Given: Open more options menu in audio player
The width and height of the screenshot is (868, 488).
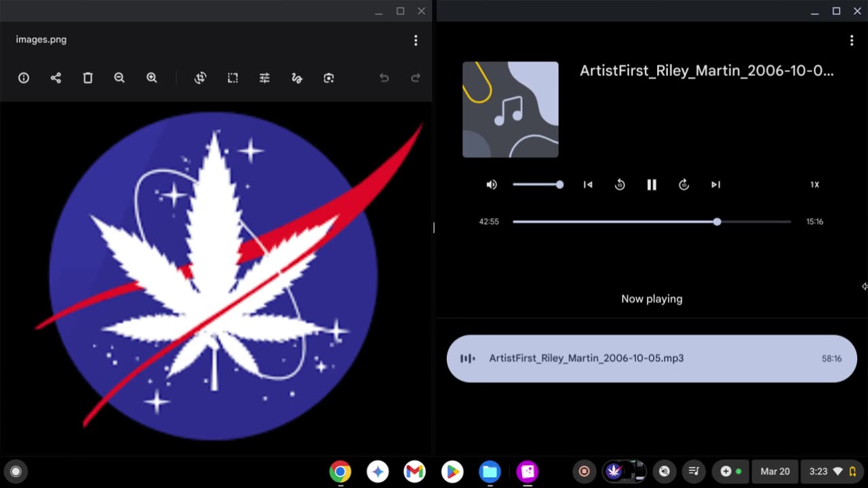Looking at the screenshot, I should point(852,41).
